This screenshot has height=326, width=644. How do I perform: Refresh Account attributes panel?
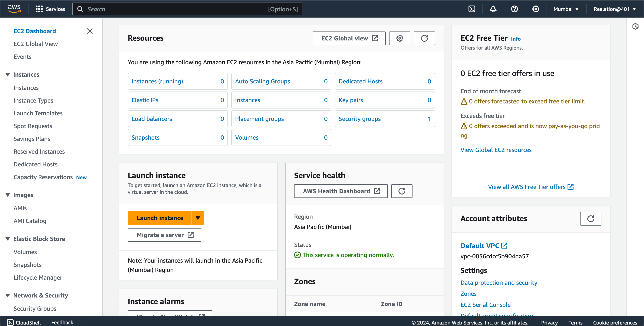pyautogui.click(x=591, y=219)
